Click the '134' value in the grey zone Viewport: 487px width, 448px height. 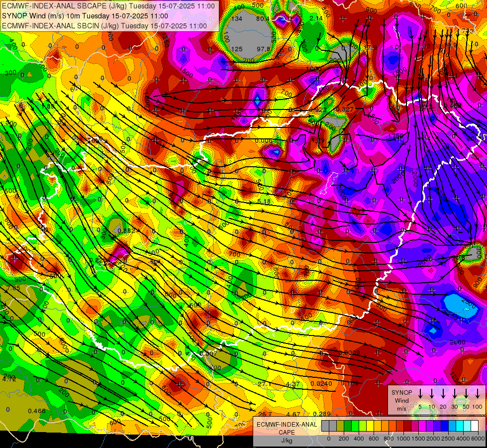(237, 18)
